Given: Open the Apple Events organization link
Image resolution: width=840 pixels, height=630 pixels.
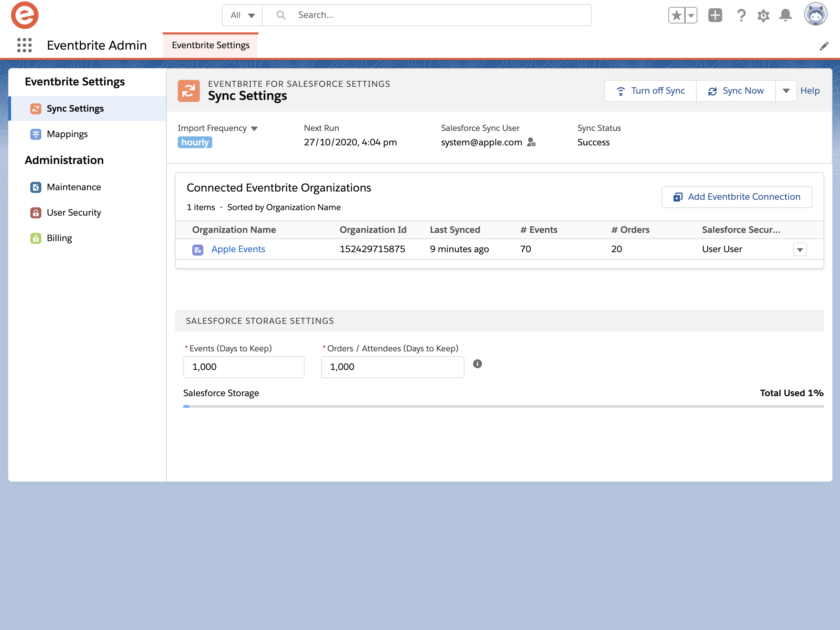Looking at the screenshot, I should pyautogui.click(x=238, y=249).
